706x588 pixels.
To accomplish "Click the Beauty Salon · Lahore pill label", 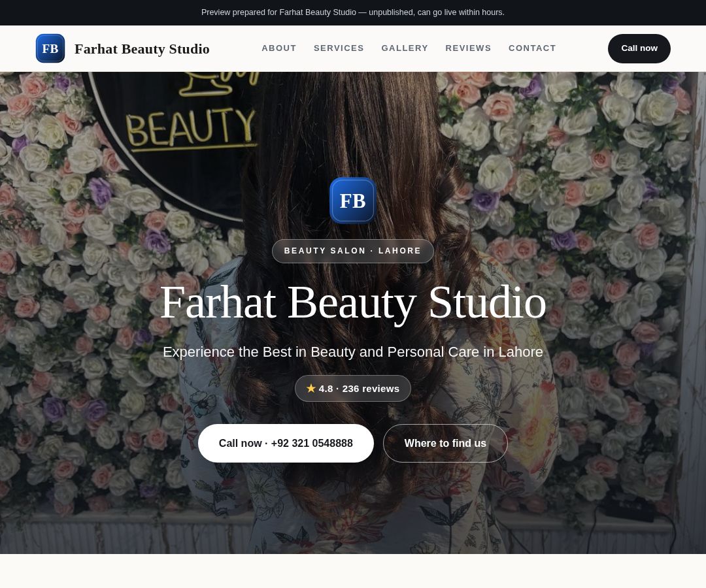I will click(x=352, y=251).
